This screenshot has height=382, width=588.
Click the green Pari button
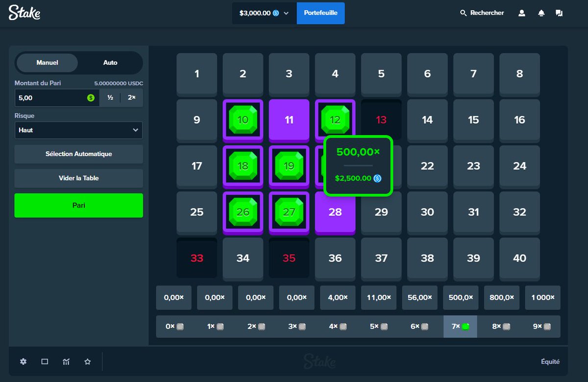pyautogui.click(x=79, y=205)
